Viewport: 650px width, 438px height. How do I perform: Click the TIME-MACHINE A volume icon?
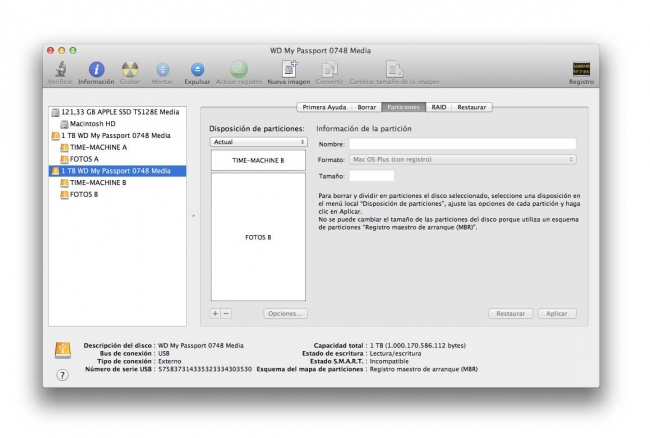pyautogui.click(x=64, y=148)
